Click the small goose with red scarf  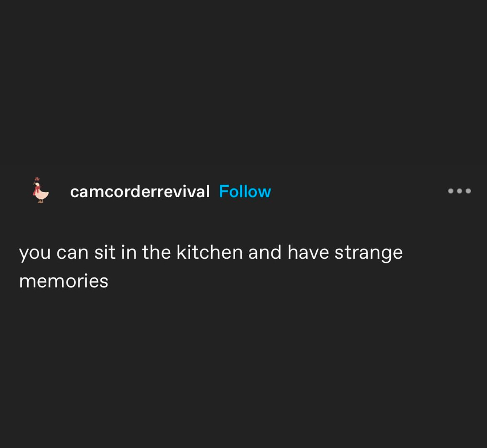(40, 191)
